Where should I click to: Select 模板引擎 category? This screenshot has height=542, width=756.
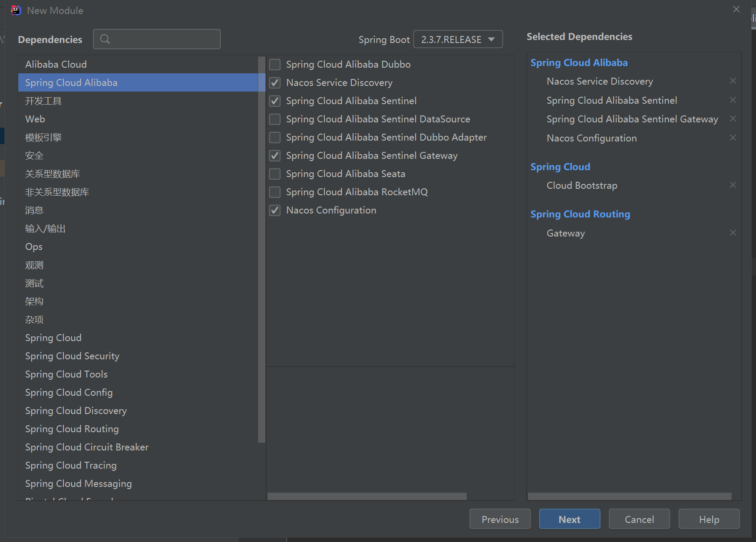pos(138,137)
